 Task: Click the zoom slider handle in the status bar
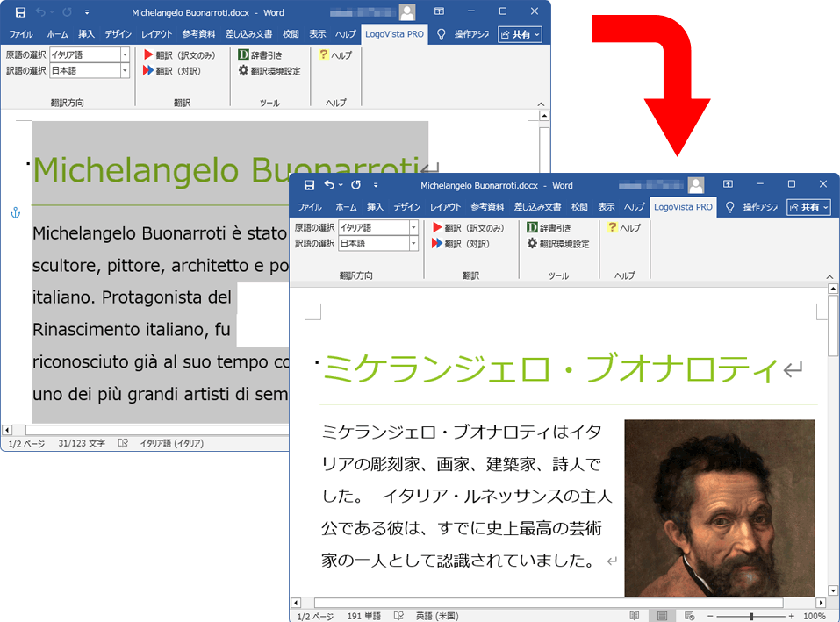tap(750, 616)
